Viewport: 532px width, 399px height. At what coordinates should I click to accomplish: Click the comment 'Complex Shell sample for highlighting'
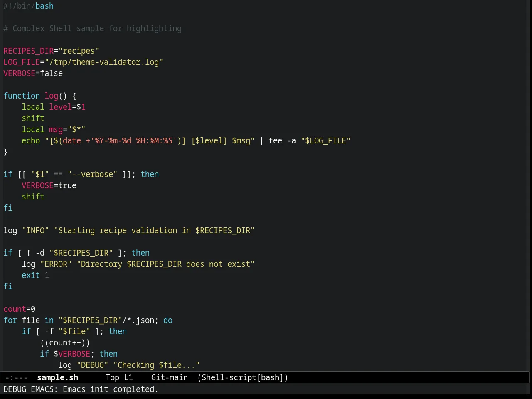97,28
